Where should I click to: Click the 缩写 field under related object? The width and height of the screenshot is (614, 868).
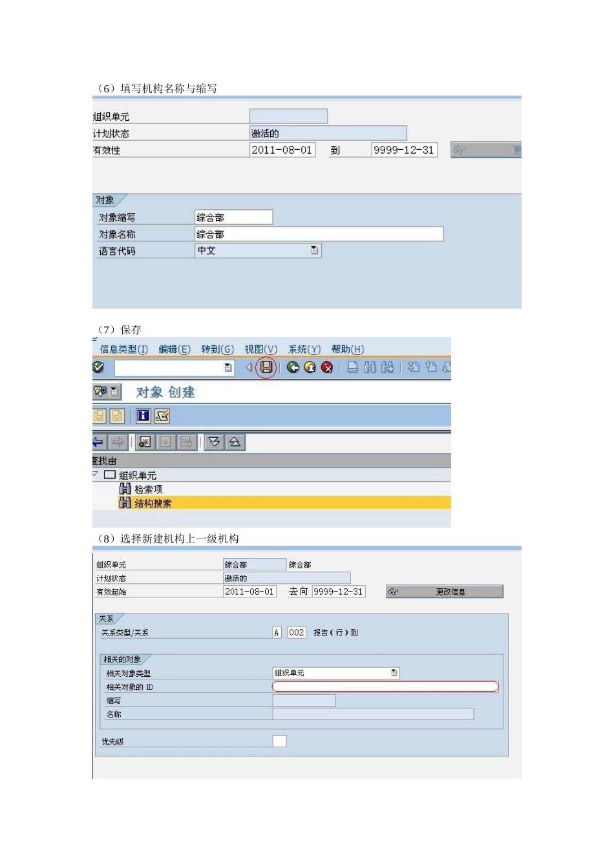pos(304,701)
